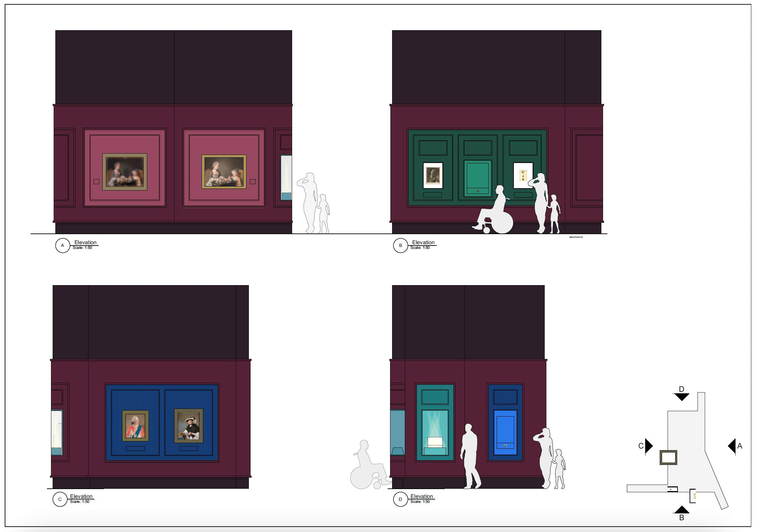Click the Scale 1:50 text under elevation D

[420, 502]
